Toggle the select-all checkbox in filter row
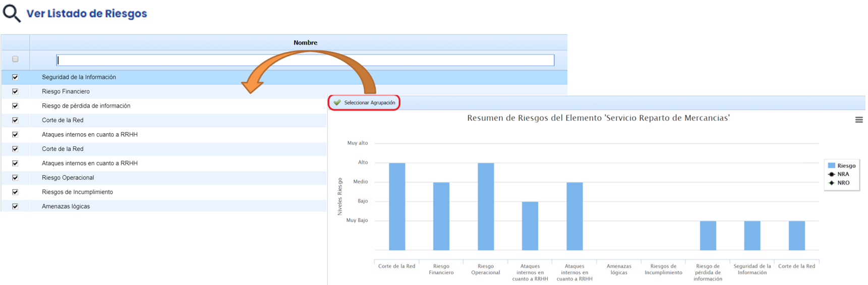 pos(15,60)
